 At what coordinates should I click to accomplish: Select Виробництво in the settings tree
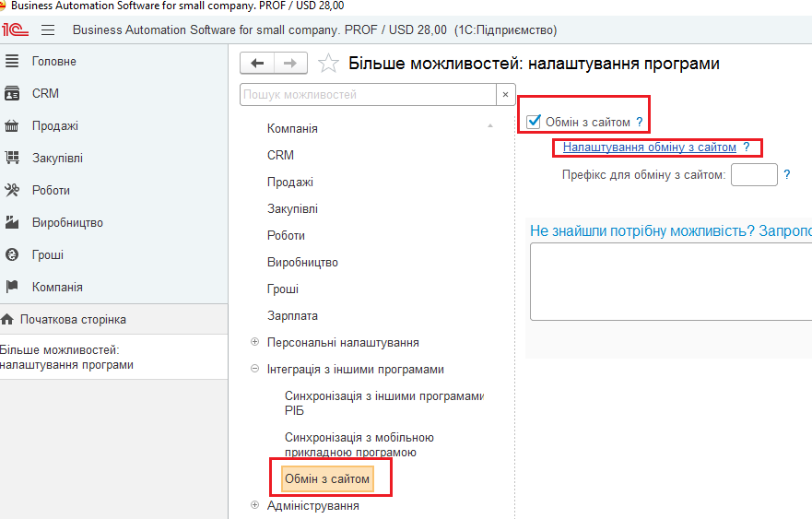pos(302,263)
